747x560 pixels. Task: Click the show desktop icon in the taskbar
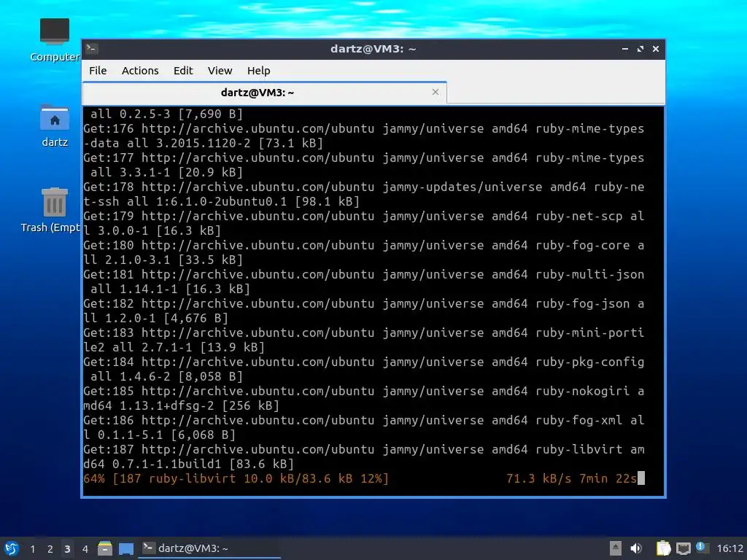(x=125, y=548)
